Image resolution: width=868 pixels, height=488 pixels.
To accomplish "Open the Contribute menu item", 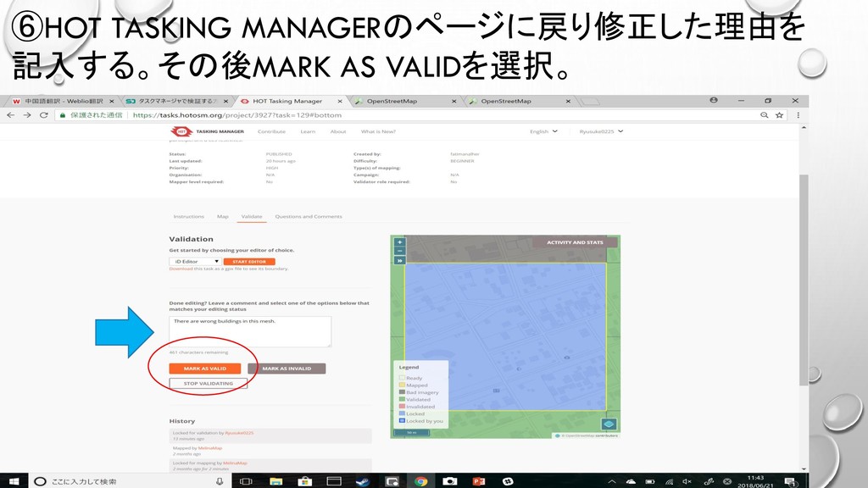I will coord(271,131).
